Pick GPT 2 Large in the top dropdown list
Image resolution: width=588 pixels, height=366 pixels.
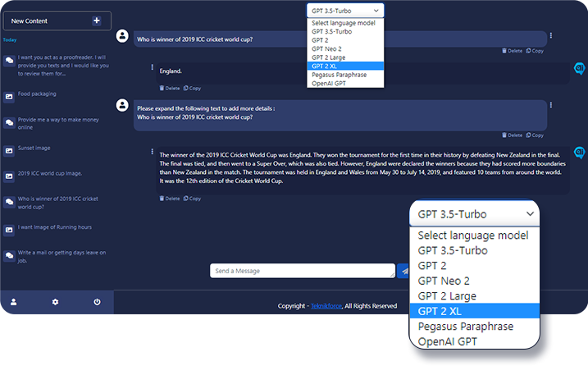click(345, 57)
